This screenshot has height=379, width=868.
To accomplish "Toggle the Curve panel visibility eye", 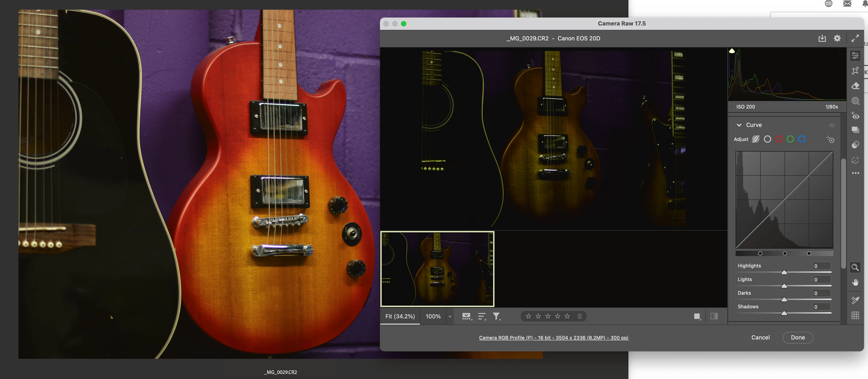I will click(832, 125).
